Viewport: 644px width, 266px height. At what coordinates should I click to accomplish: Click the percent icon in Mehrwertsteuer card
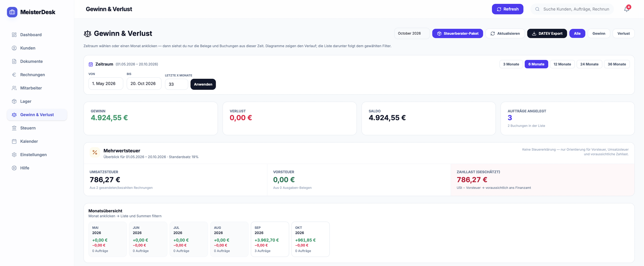click(95, 152)
